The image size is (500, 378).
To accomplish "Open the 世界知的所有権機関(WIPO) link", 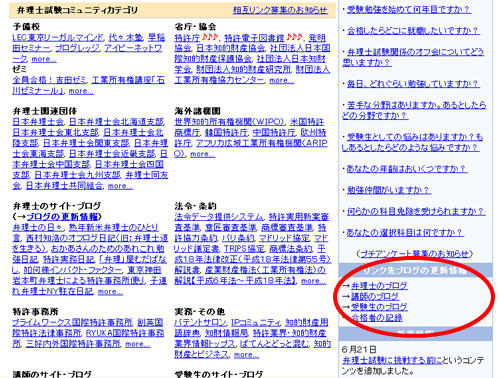I will tap(229, 122).
